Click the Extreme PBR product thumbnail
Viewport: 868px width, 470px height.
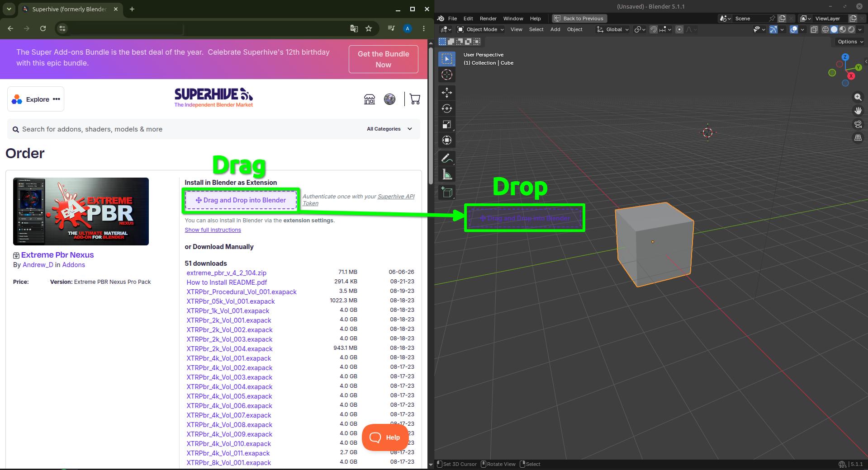click(81, 211)
